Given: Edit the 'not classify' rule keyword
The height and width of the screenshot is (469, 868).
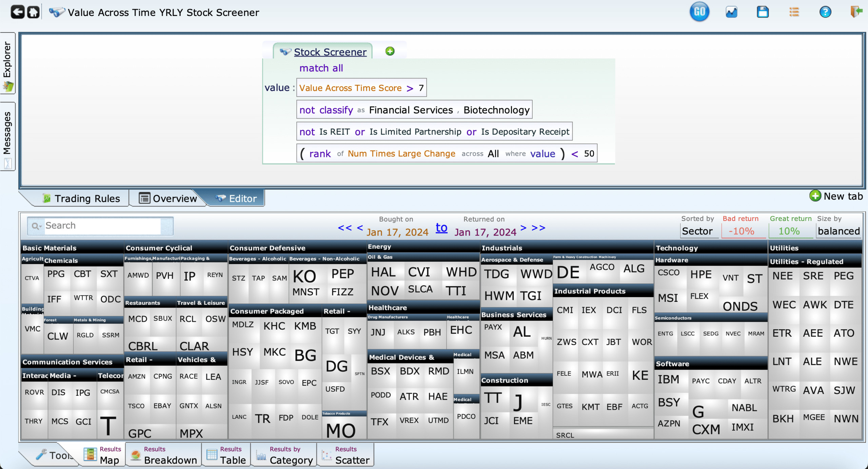Looking at the screenshot, I should (x=326, y=110).
